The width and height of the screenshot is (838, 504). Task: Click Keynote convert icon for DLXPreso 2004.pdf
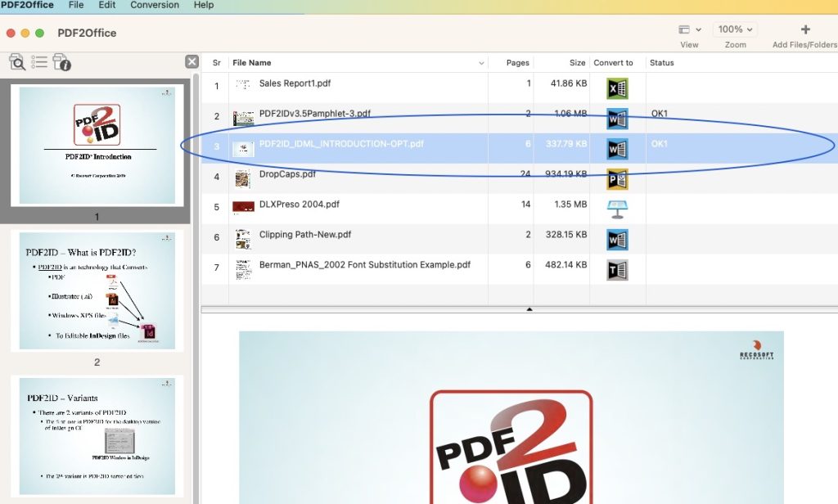tap(617, 209)
